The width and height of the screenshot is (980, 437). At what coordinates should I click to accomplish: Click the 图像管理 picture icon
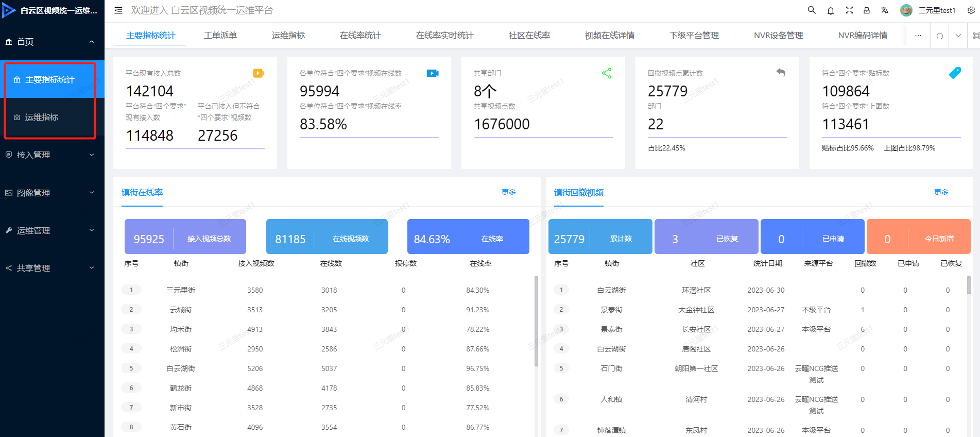(9, 193)
